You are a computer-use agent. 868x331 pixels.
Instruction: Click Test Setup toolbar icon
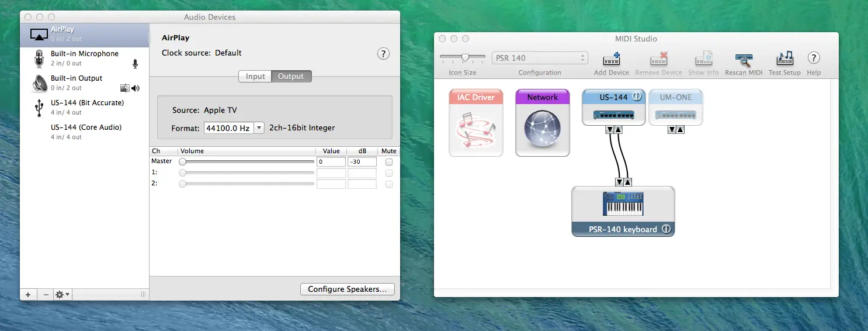click(784, 58)
